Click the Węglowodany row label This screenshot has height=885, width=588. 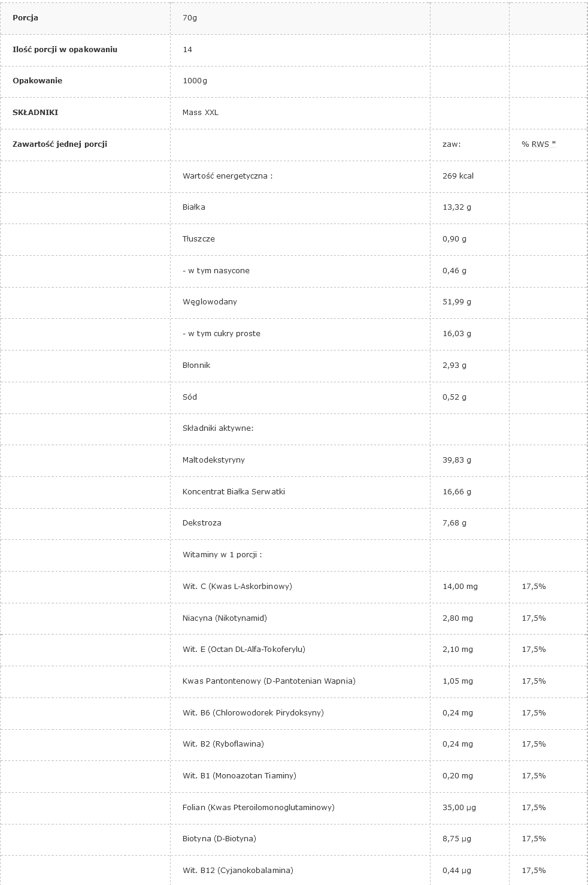pyautogui.click(x=210, y=302)
